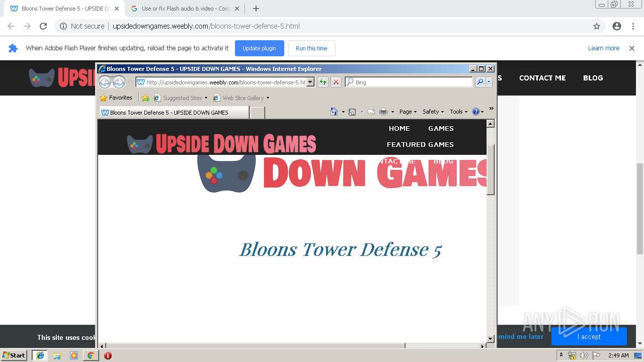The height and width of the screenshot is (362, 644).
Task: Open Learn more link in plugin bar
Action: (x=604, y=48)
